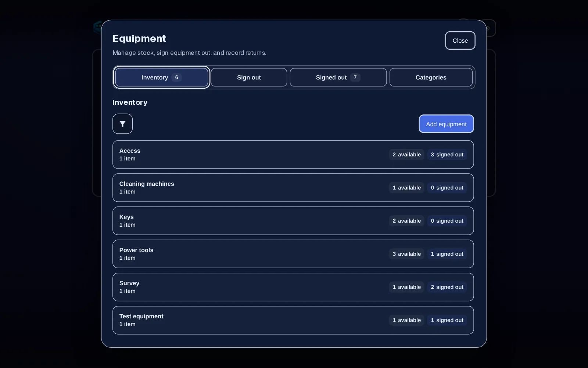The width and height of the screenshot is (588, 368).
Task: Click Cleaning machines '0 signed out' badge
Action: [x=447, y=188]
